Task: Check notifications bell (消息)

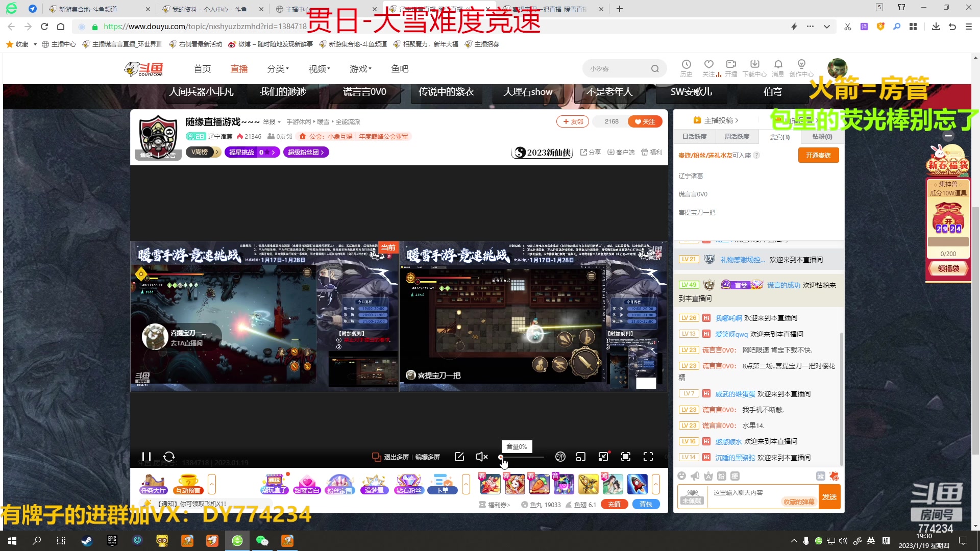Action: click(778, 68)
